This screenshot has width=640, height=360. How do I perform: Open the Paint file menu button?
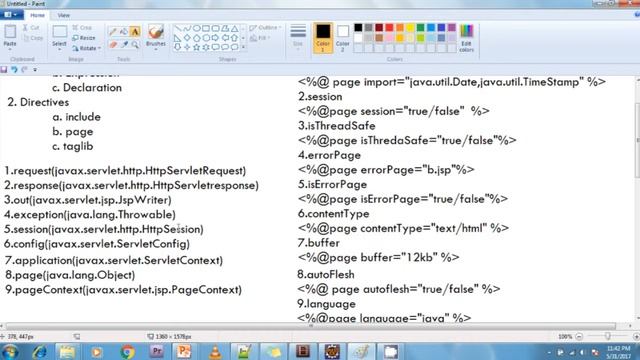click(x=11, y=15)
